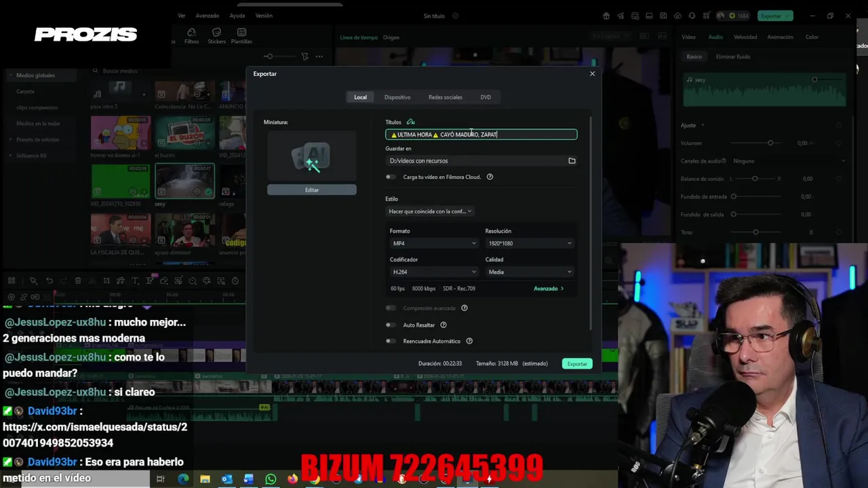
Task: Close the Exportar dialog
Action: coord(592,74)
